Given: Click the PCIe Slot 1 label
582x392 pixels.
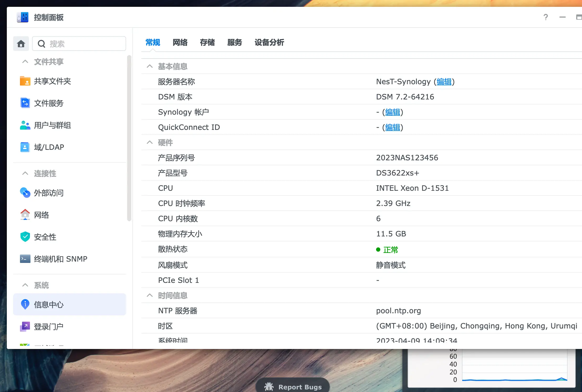Looking at the screenshot, I should click(x=179, y=280).
